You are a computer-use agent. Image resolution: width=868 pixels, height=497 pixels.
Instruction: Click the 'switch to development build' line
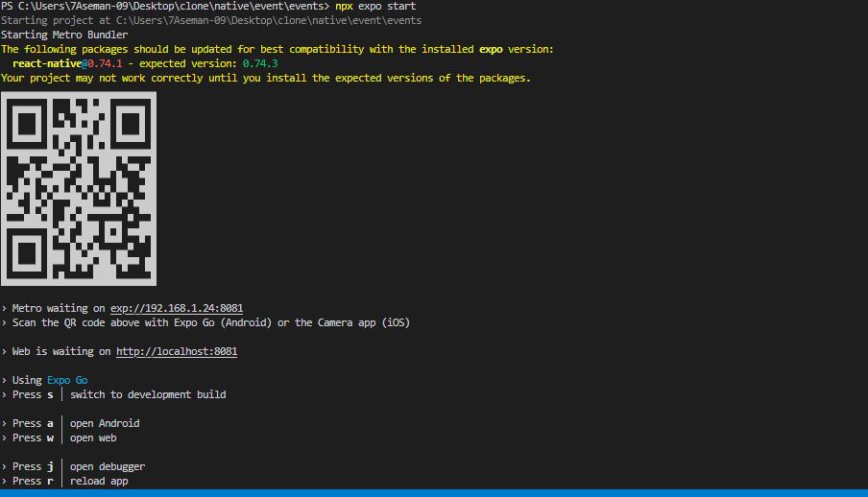[x=148, y=394]
